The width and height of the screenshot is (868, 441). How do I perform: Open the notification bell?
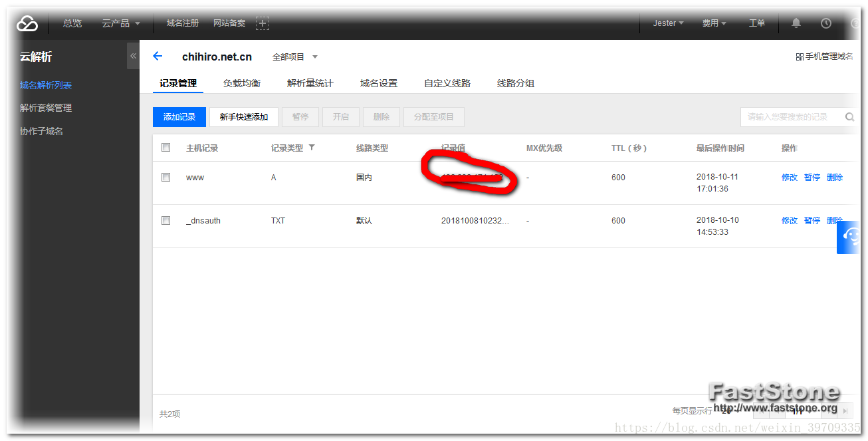pyautogui.click(x=796, y=23)
